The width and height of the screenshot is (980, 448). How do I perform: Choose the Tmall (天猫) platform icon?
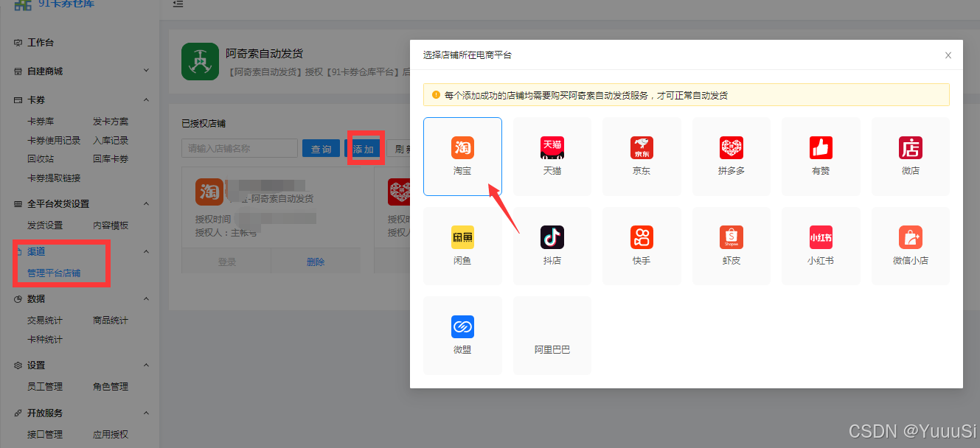552,147
